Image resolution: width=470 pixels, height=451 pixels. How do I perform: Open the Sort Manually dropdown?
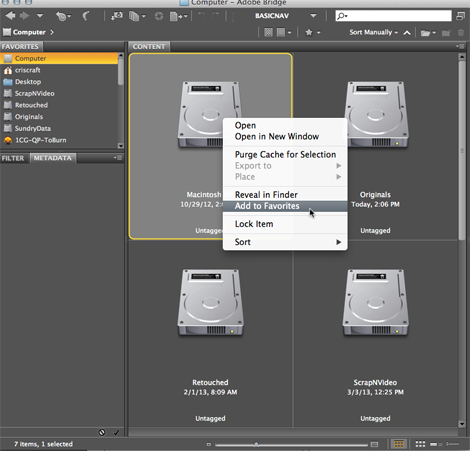(x=374, y=32)
